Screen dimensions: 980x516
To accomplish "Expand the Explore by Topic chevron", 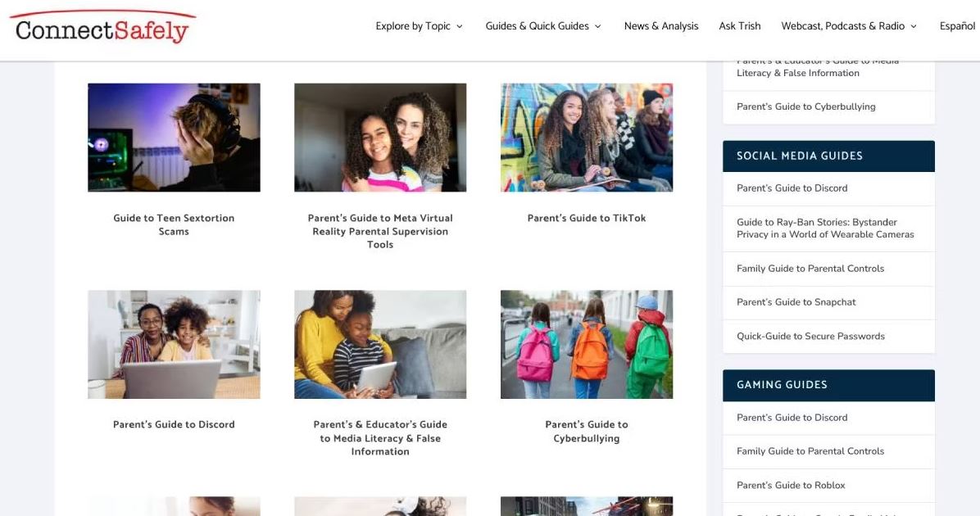I will 460,26.
